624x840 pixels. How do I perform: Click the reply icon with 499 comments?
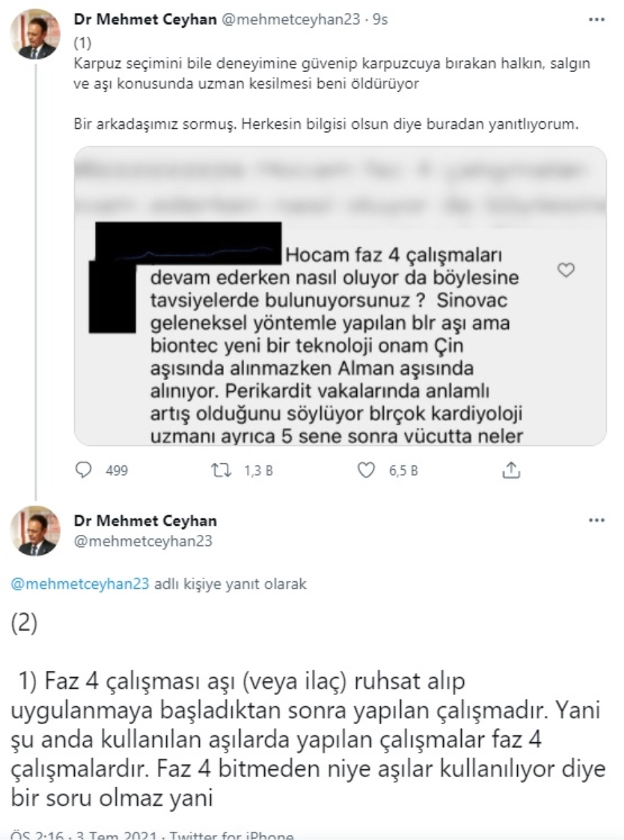pos(84,470)
